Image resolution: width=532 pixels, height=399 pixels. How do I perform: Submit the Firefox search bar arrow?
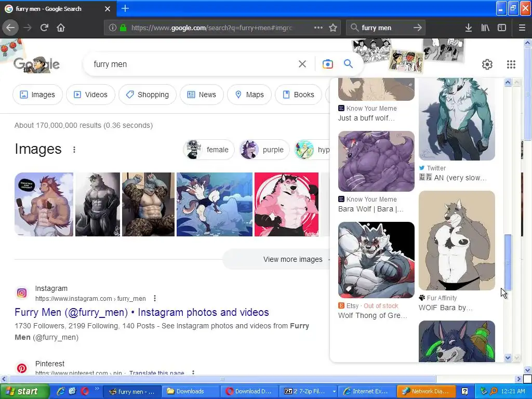[x=417, y=28]
